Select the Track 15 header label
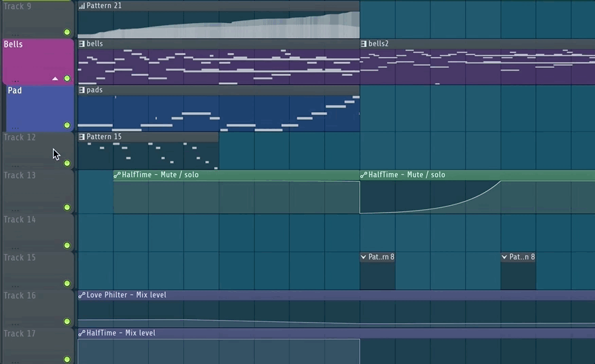This screenshot has width=595, height=364. point(20,257)
